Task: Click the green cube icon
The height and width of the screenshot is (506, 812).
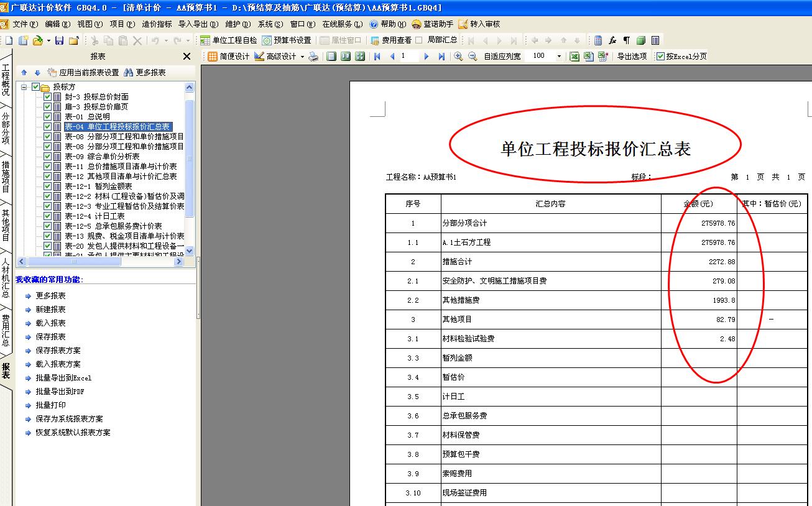Action: [x=640, y=40]
